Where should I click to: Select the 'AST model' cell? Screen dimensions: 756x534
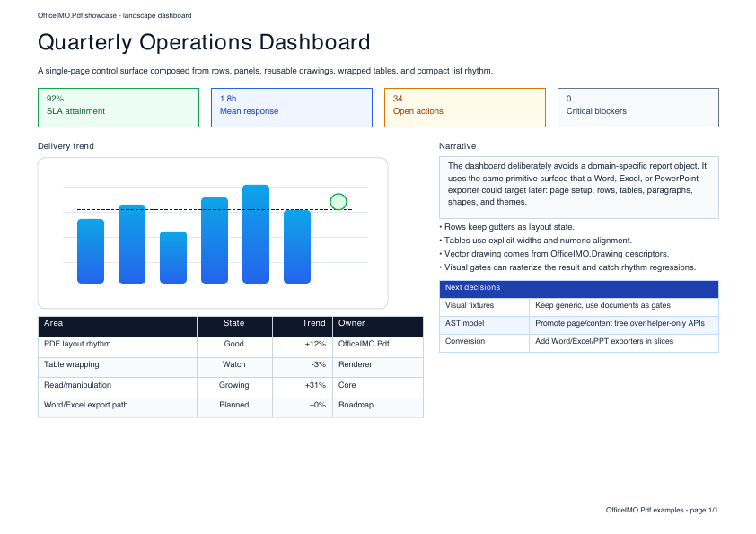click(x=484, y=325)
